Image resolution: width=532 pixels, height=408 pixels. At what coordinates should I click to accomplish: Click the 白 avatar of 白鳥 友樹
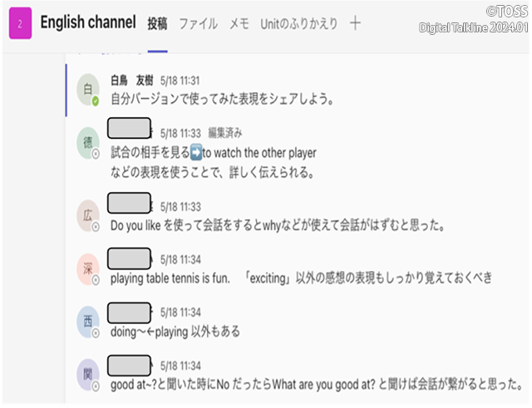point(86,90)
